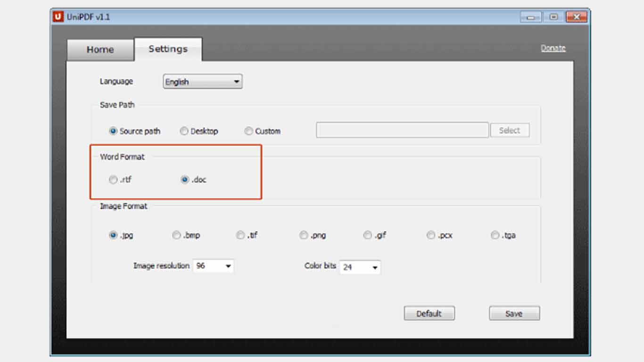Select .bmp image format
This screenshot has width=644, height=362.
pyautogui.click(x=186, y=235)
